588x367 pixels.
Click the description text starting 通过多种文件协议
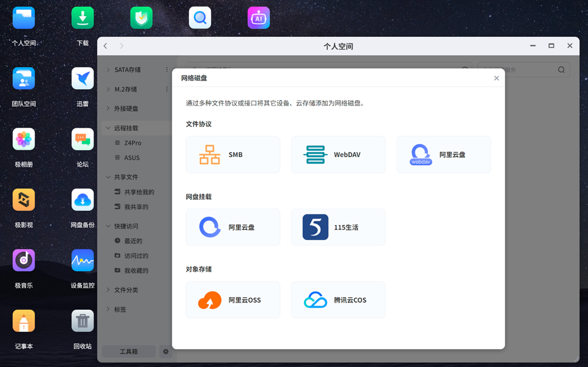coord(276,103)
